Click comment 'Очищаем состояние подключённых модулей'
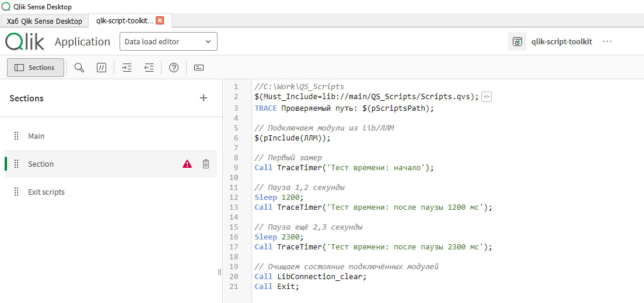644x303 pixels. tap(347, 267)
